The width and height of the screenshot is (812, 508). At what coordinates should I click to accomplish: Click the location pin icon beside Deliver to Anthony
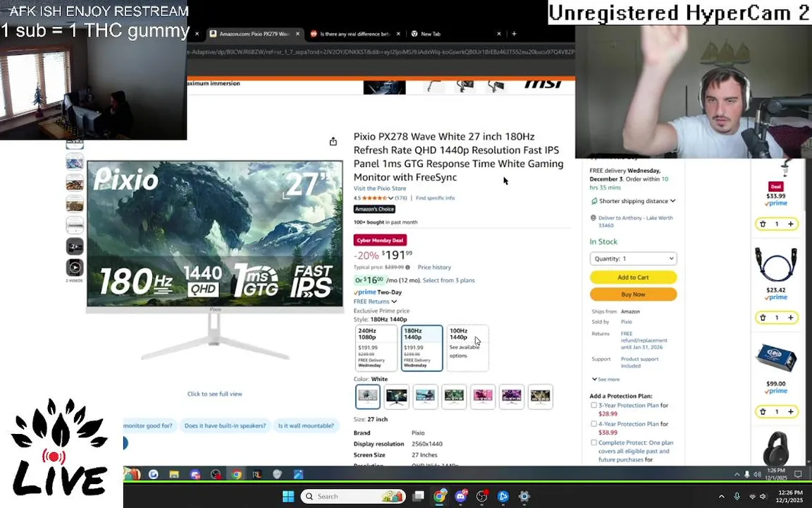(x=593, y=218)
